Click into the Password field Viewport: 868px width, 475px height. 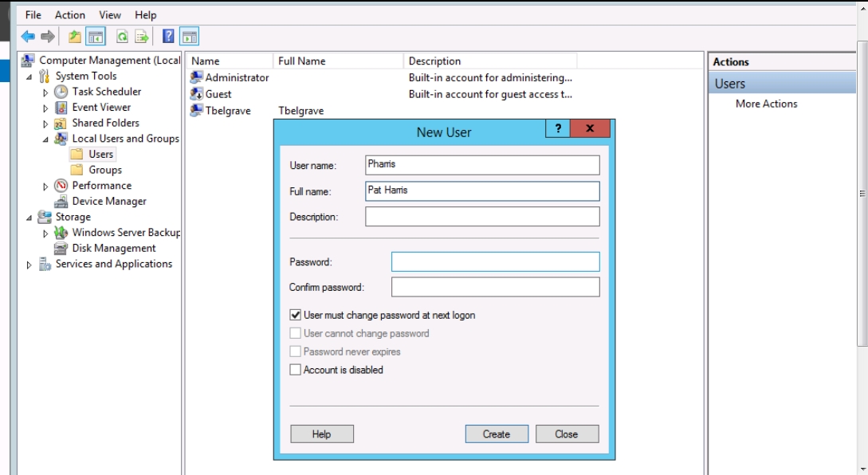(495, 262)
